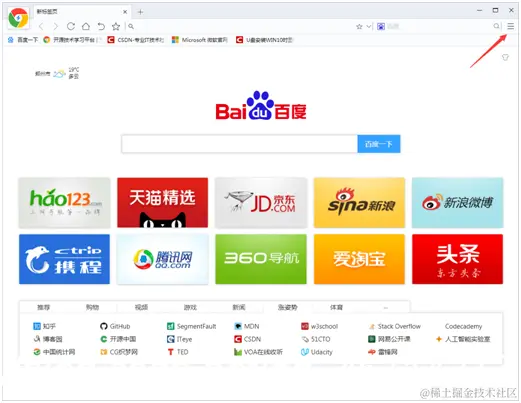Open the 雷锋网 link

(x=383, y=352)
